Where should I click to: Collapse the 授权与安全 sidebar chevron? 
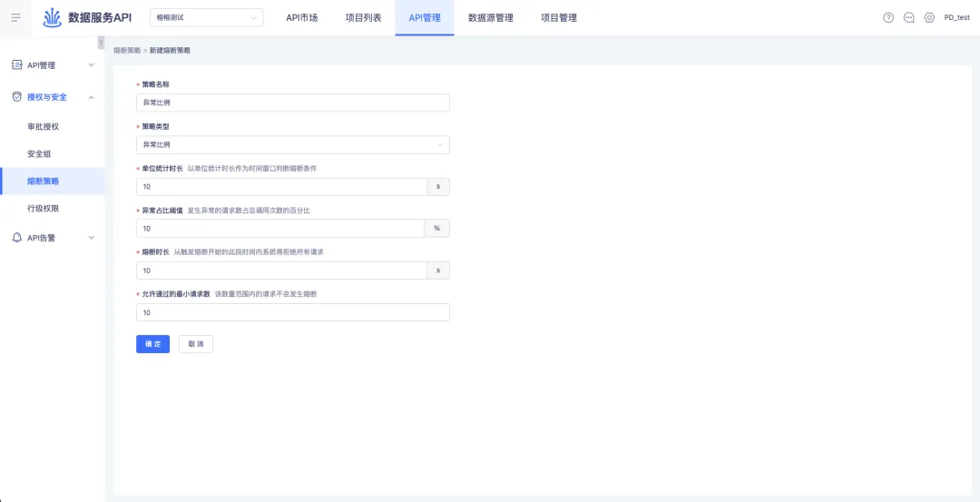click(x=92, y=97)
